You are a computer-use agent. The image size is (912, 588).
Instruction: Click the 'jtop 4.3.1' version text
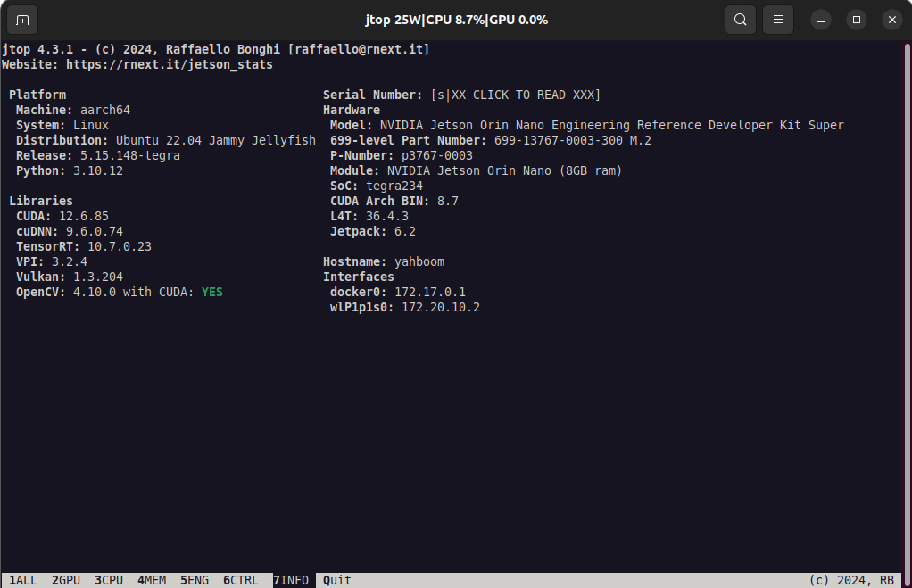(37, 49)
